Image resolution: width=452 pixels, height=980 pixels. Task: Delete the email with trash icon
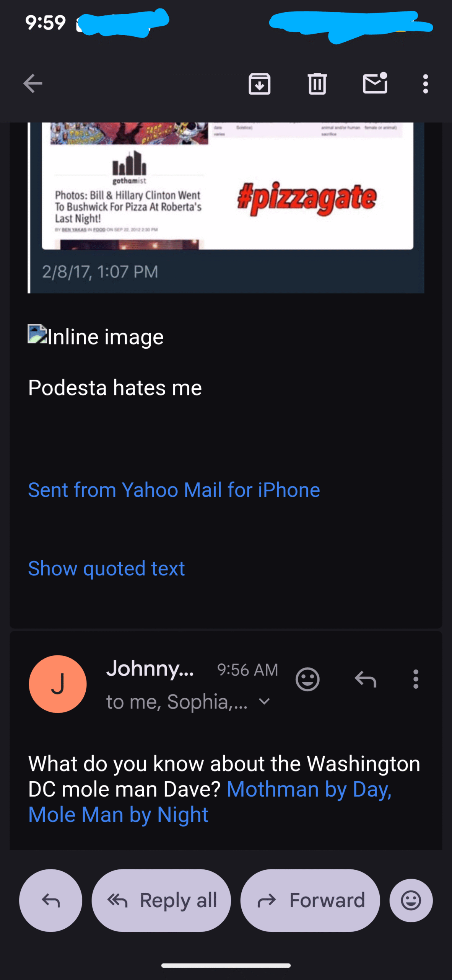click(317, 83)
